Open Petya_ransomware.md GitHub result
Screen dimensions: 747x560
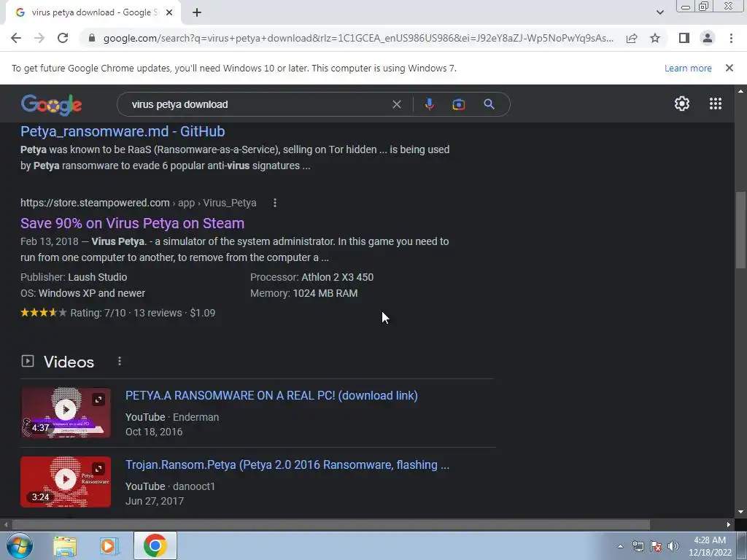click(x=123, y=131)
